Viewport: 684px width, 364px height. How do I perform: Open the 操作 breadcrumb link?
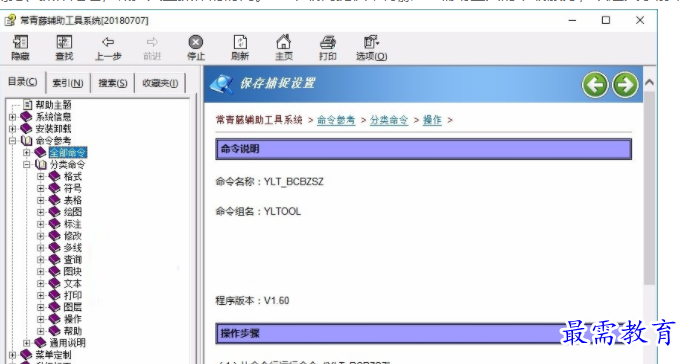[x=432, y=120]
